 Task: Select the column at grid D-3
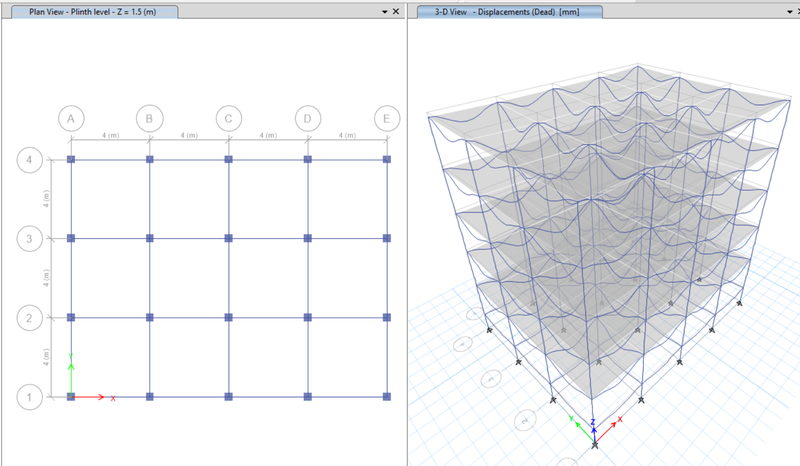(x=308, y=238)
